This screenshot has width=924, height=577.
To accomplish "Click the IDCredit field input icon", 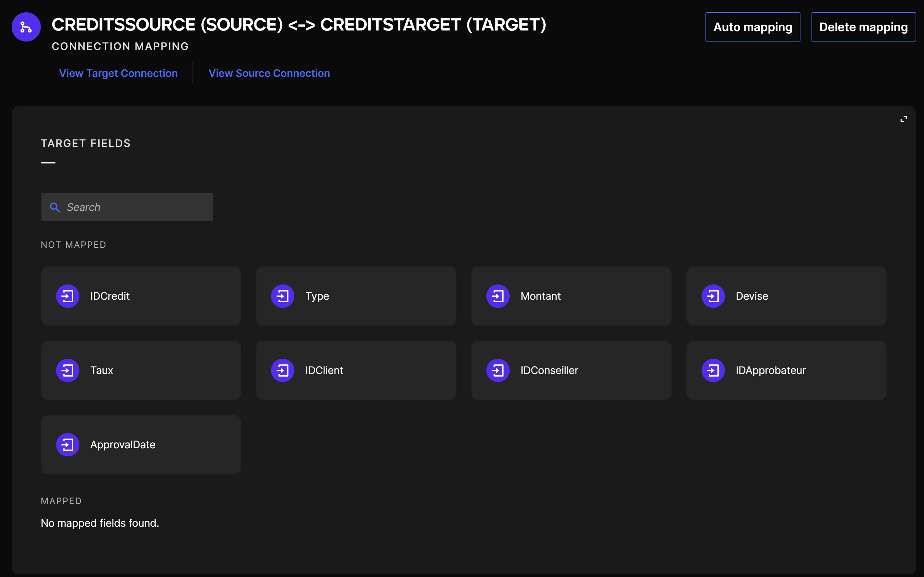I will point(67,296).
